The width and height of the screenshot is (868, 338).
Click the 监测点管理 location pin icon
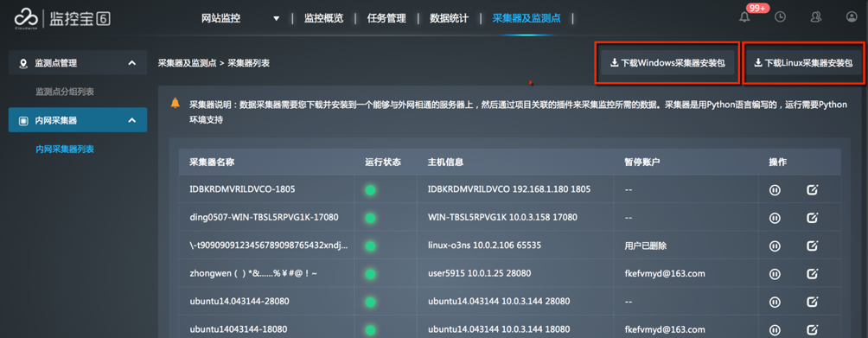pyautogui.click(x=23, y=64)
